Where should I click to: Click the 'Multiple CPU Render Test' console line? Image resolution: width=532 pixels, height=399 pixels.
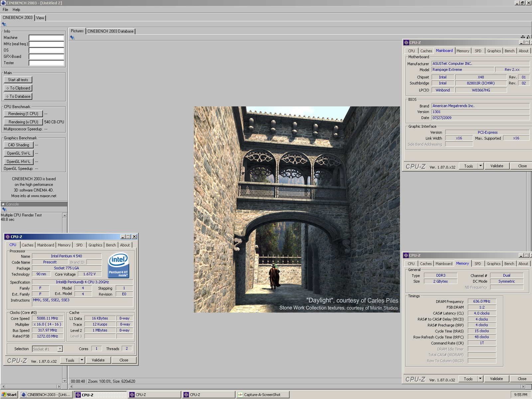pos(21,215)
